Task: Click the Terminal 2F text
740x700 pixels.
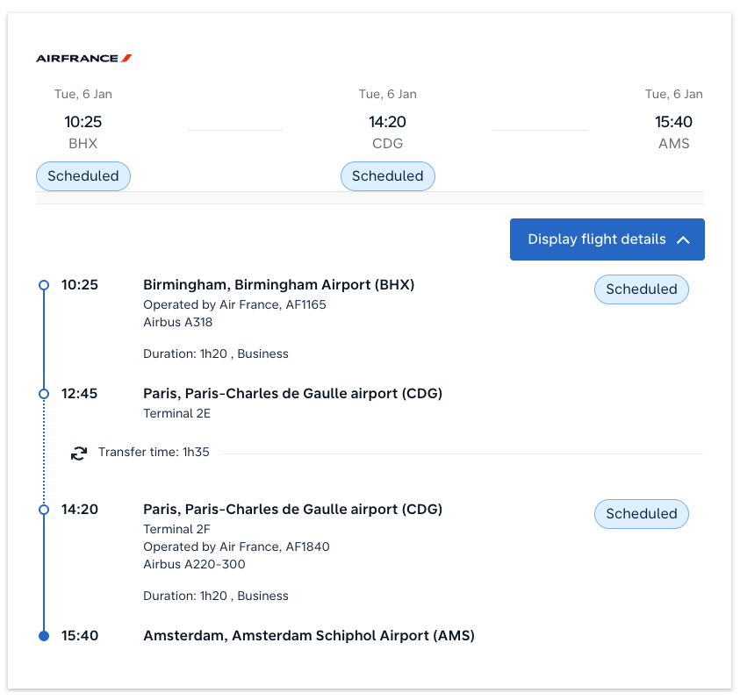Action: point(176,529)
